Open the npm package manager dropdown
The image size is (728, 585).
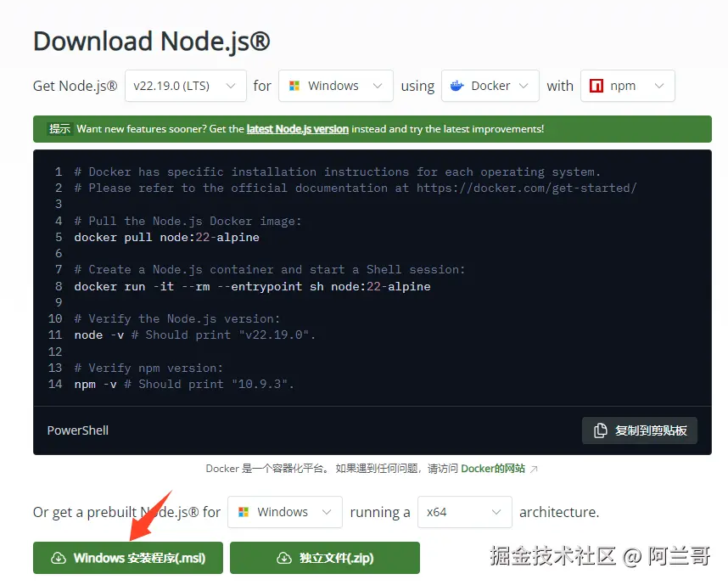click(x=627, y=86)
